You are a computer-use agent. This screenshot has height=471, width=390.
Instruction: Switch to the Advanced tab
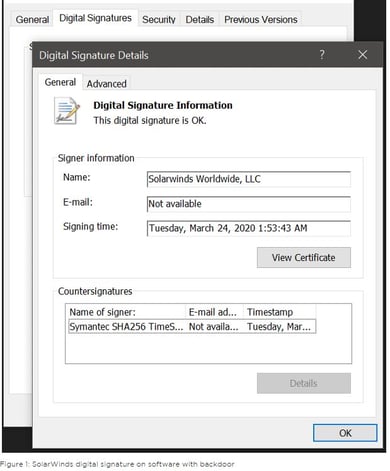106,84
